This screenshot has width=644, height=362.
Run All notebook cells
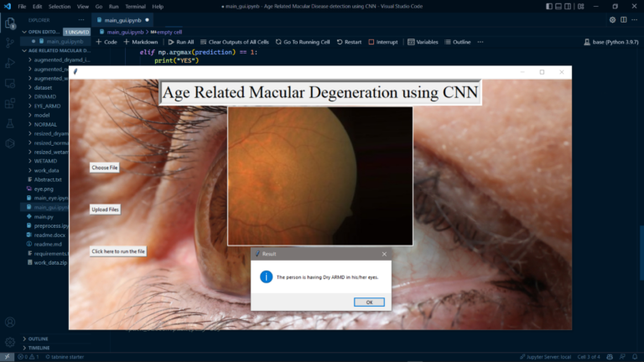181,42
